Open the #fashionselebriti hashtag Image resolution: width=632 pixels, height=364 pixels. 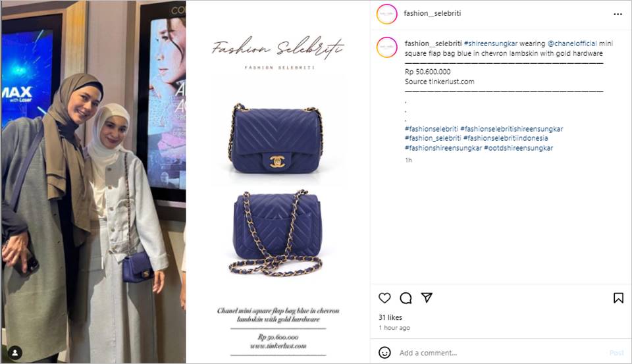[x=431, y=129]
